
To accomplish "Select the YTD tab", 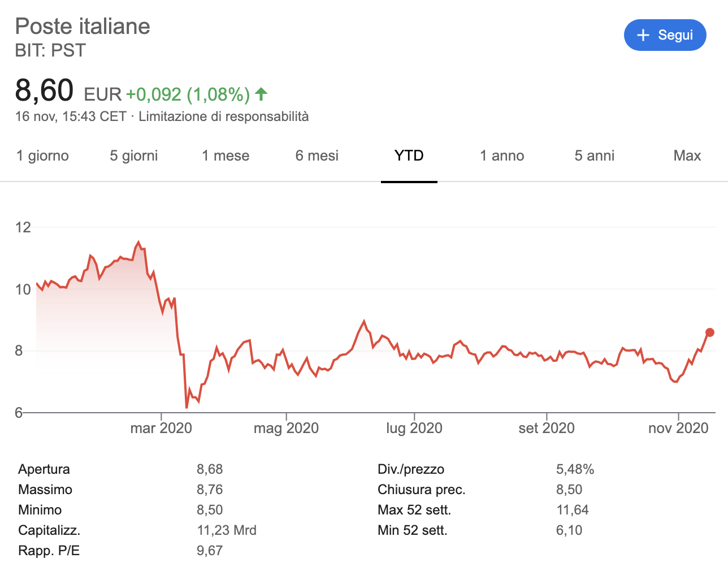I will coord(409,155).
